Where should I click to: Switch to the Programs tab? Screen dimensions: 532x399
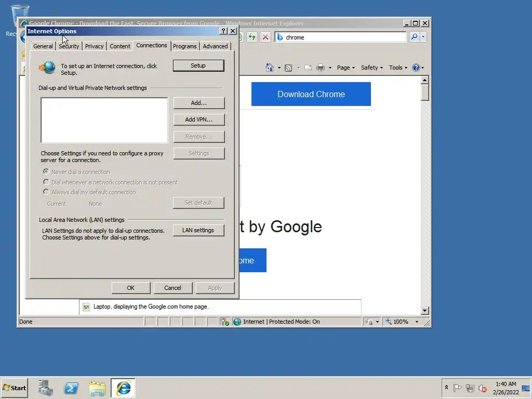(x=184, y=46)
